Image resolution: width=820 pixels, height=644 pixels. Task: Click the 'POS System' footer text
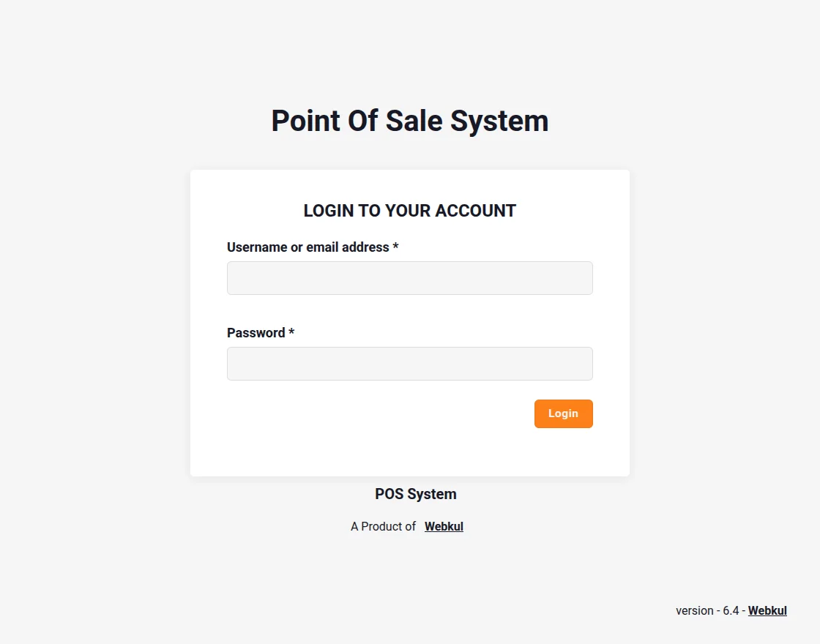[415, 494]
